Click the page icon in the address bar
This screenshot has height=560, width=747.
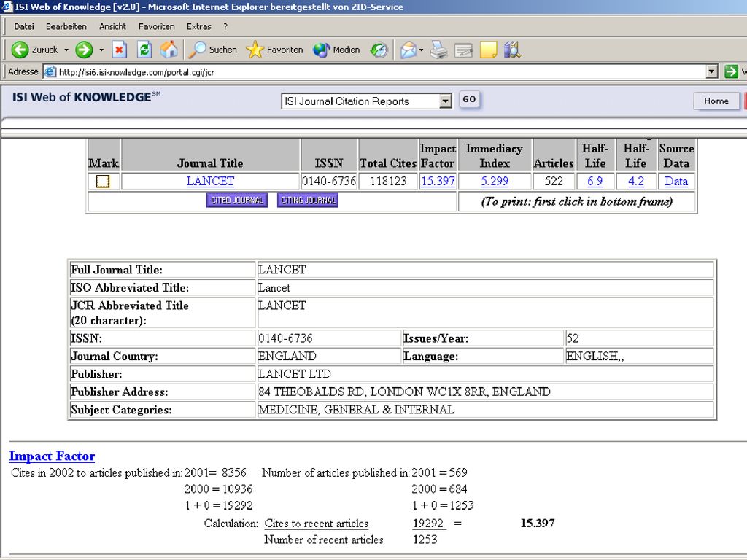pos(50,72)
